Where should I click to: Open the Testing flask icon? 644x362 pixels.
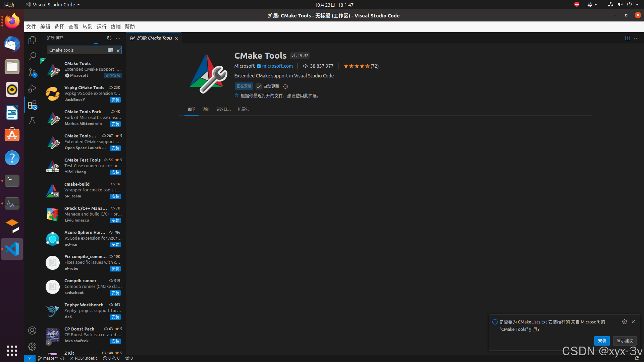32,121
